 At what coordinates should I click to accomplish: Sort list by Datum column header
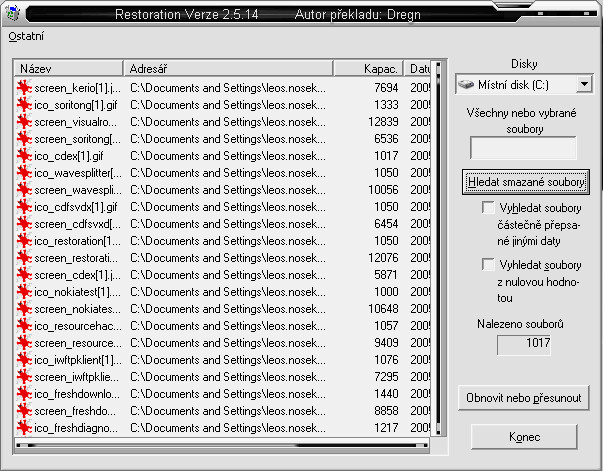point(418,68)
